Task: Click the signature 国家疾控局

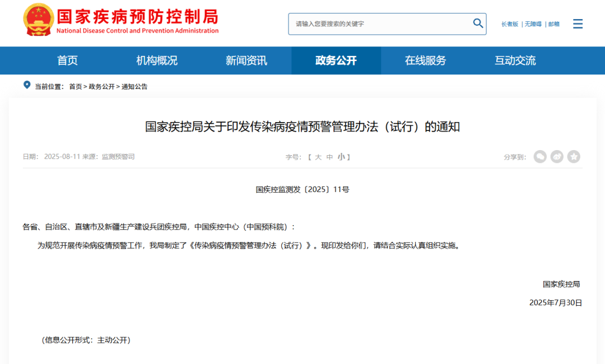Action: coord(561,284)
